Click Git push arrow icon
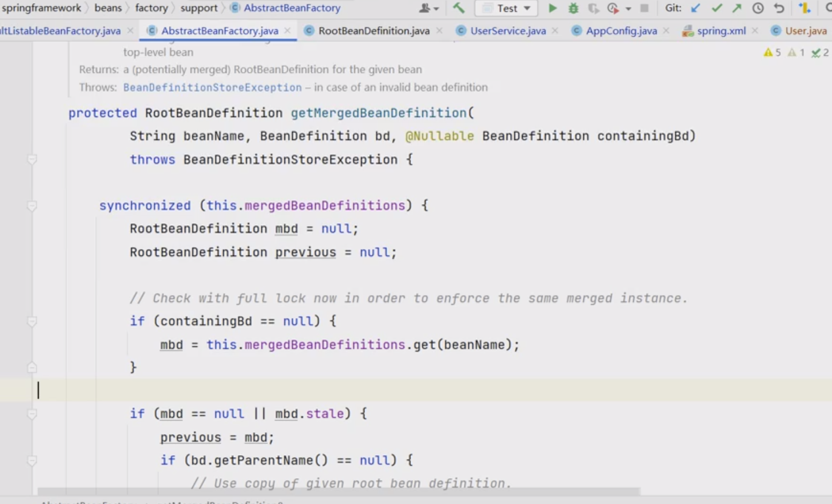Viewport: 832px width, 504px height. (x=737, y=8)
